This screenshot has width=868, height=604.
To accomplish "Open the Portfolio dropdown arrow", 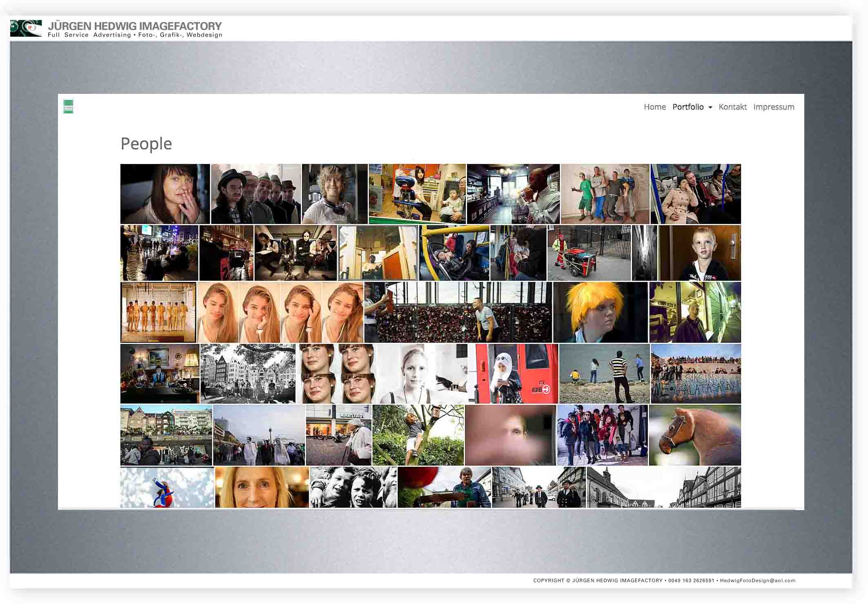I will click(710, 107).
